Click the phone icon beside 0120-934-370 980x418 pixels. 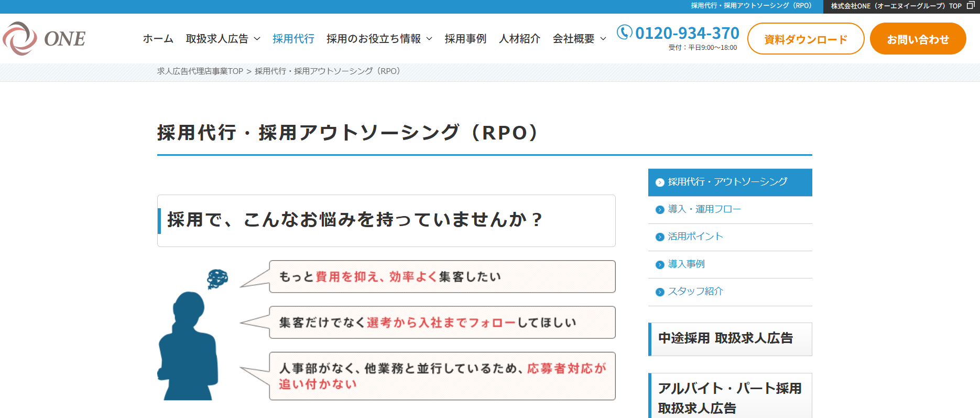click(624, 33)
